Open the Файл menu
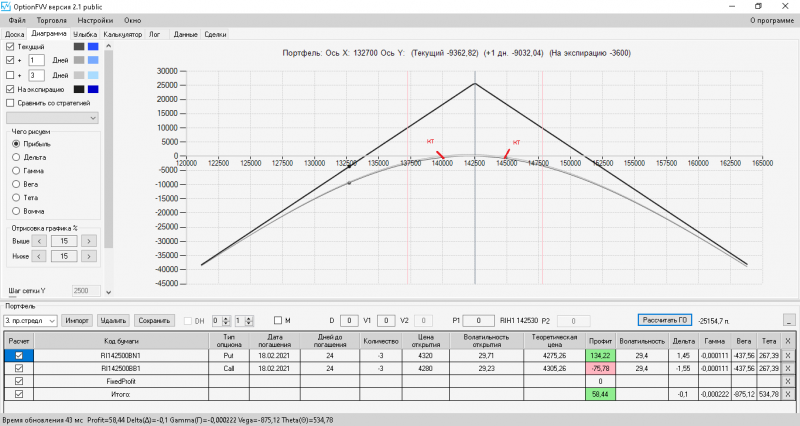The height and width of the screenshot is (426, 800). (17, 20)
